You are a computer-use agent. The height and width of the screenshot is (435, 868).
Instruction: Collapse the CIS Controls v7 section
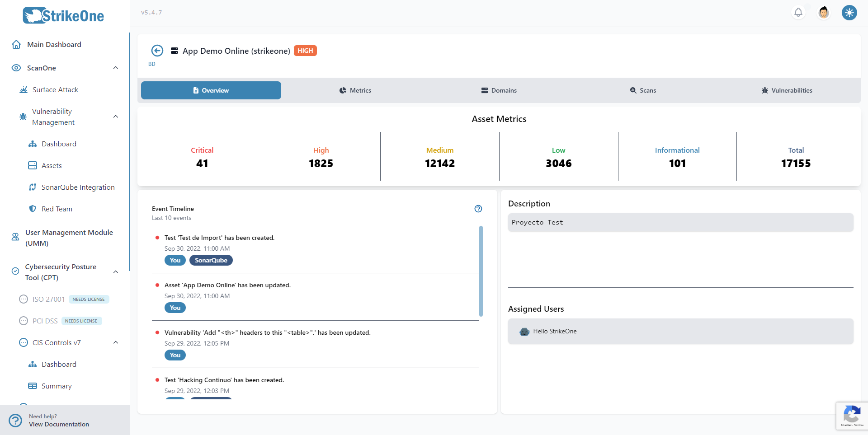116,342
